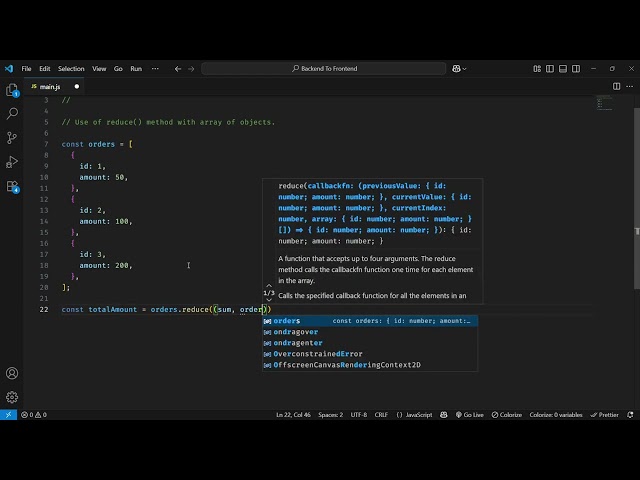The height and width of the screenshot is (480, 640).
Task: Select the ondragenter suggestion
Action: tap(370, 343)
